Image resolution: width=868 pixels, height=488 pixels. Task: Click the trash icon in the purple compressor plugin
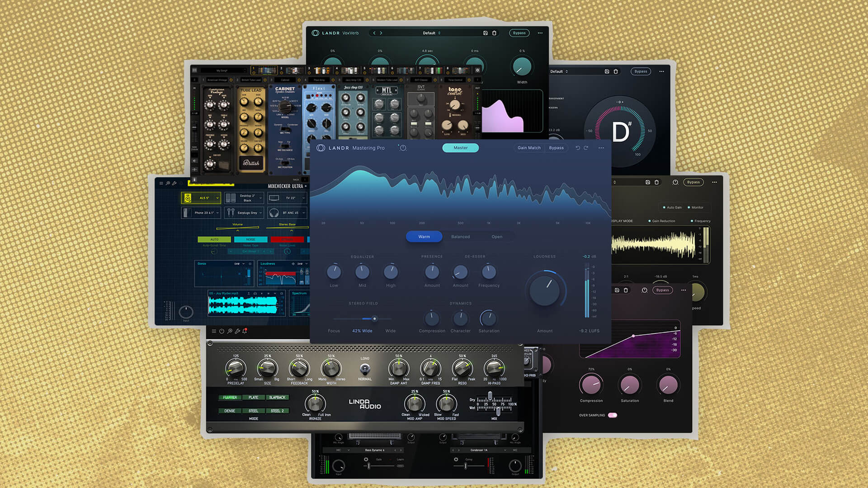point(626,290)
